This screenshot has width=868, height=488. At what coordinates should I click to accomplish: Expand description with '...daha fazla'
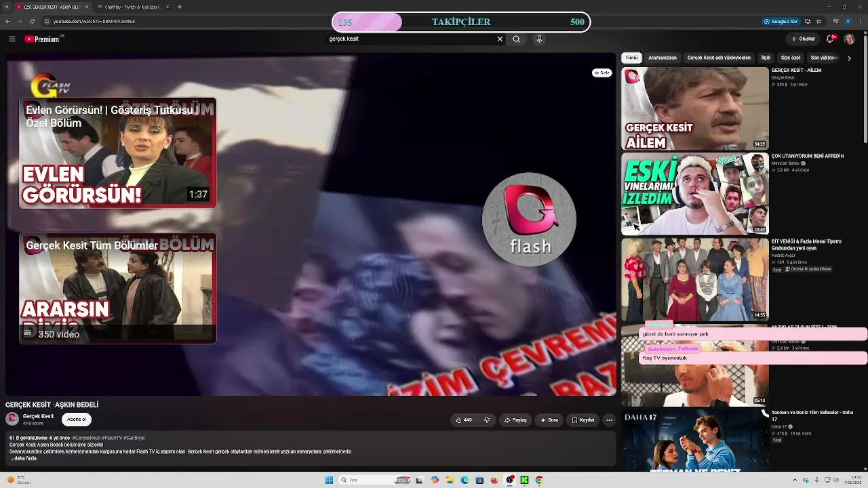tap(24, 459)
